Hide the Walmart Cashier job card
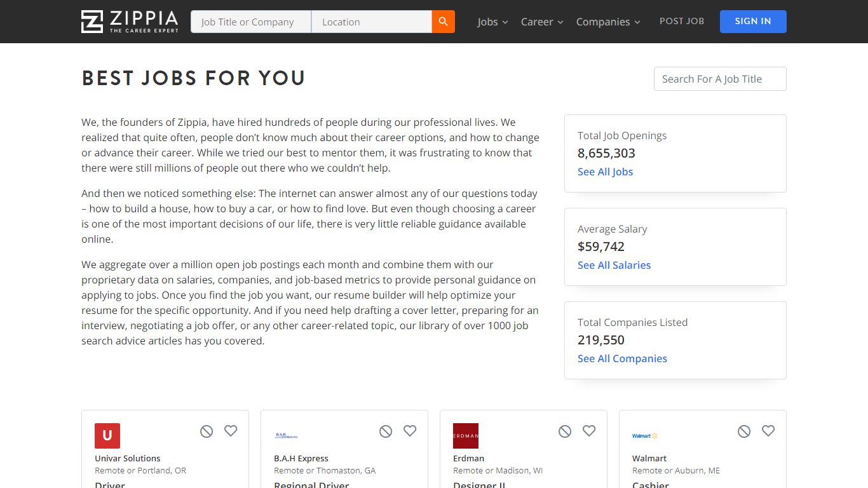This screenshot has height=488, width=868. [744, 431]
